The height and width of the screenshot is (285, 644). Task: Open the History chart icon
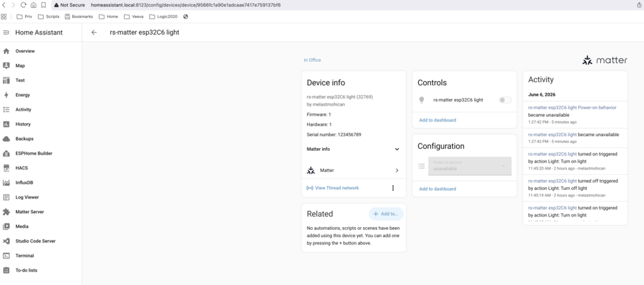click(6, 124)
